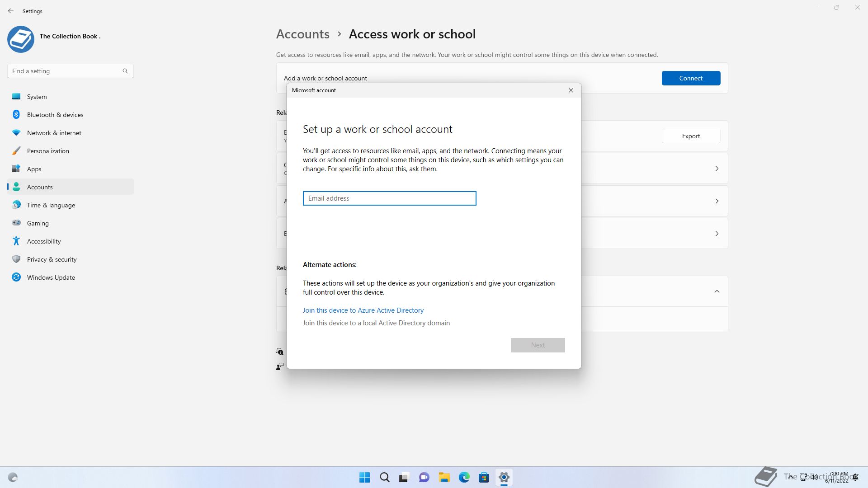Click the Export button
Viewport: 868px width, 488px height.
[691, 136]
